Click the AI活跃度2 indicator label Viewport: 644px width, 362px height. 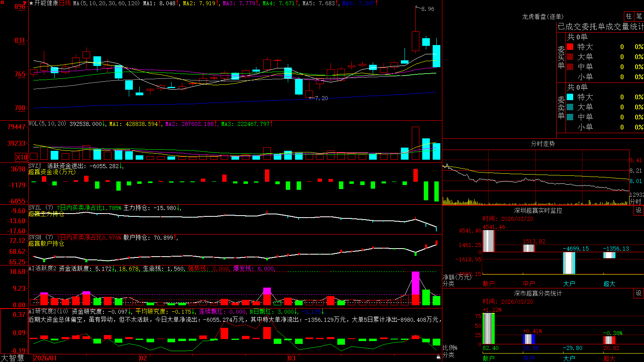[42, 268]
